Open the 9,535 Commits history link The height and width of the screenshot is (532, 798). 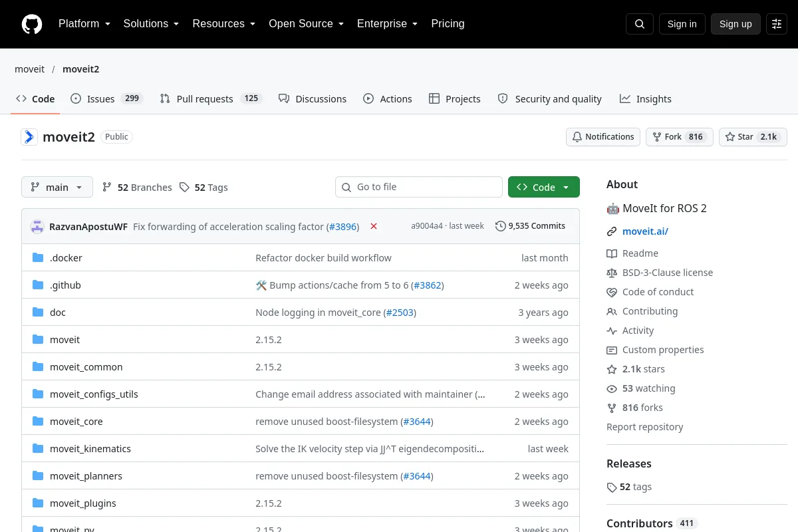pos(531,226)
